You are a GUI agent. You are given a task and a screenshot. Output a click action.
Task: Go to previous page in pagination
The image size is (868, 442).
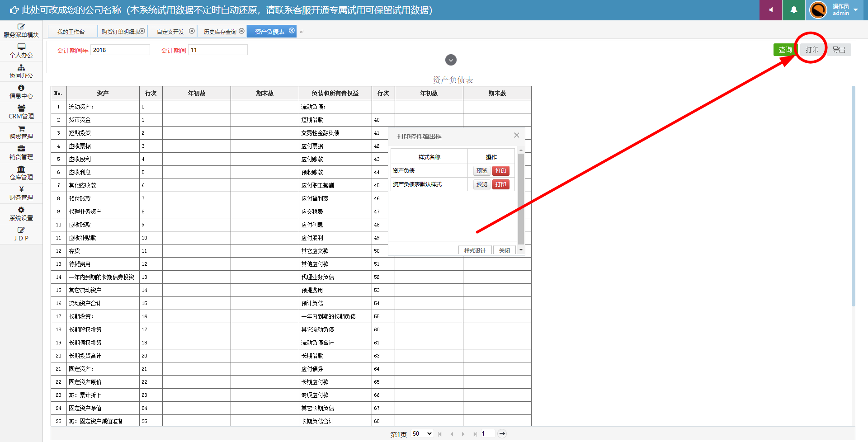(452, 434)
